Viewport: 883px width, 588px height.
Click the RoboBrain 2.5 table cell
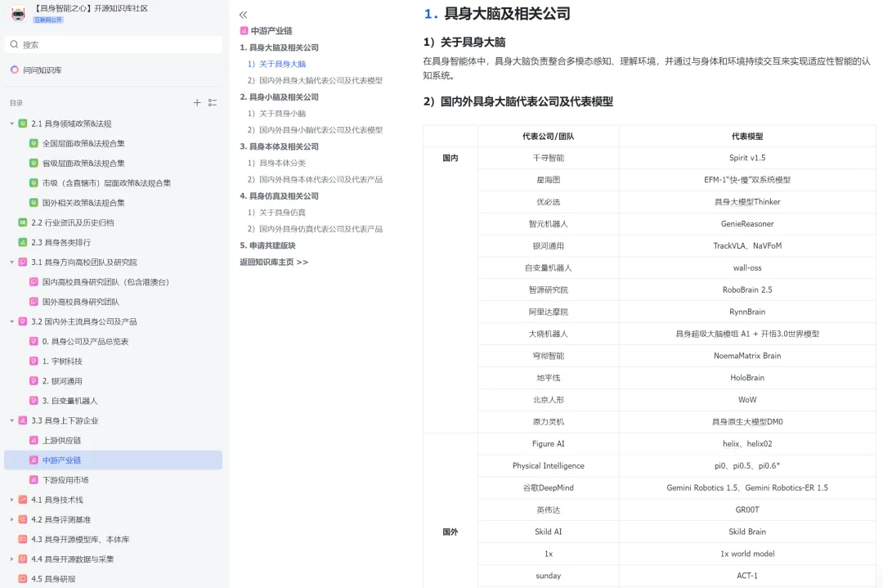(x=747, y=290)
